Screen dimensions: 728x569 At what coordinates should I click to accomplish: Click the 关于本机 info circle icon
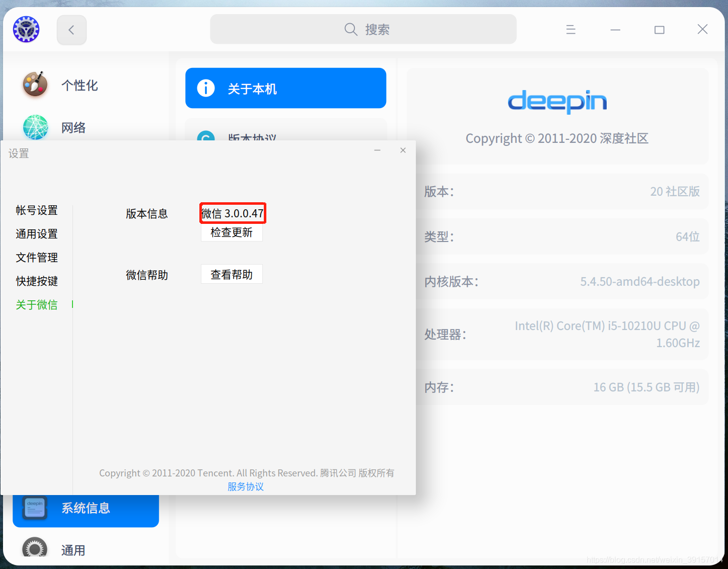click(x=205, y=88)
